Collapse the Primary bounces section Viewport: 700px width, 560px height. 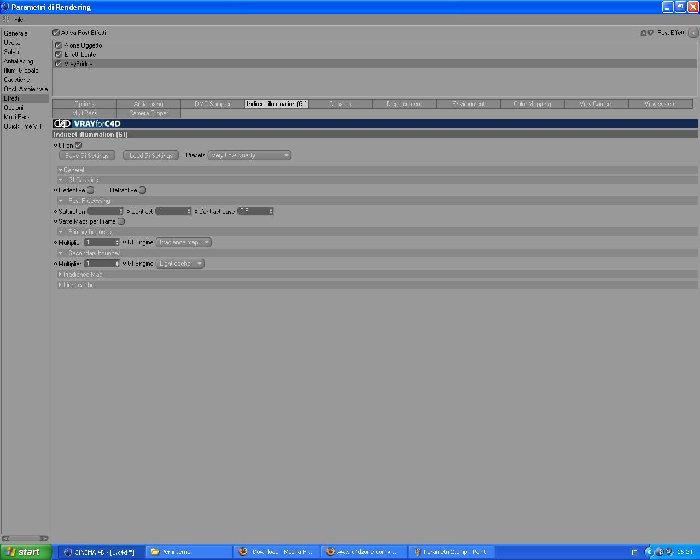tap(377, 232)
